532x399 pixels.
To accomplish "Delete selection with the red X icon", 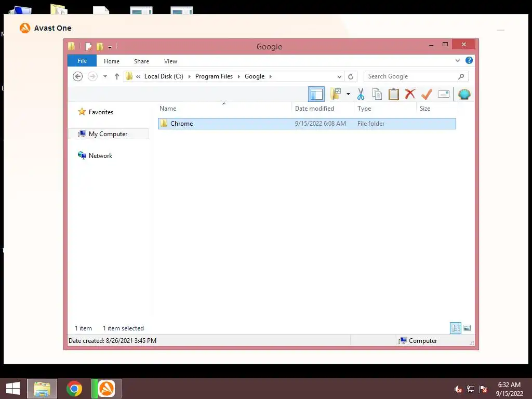I will (410, 94).
